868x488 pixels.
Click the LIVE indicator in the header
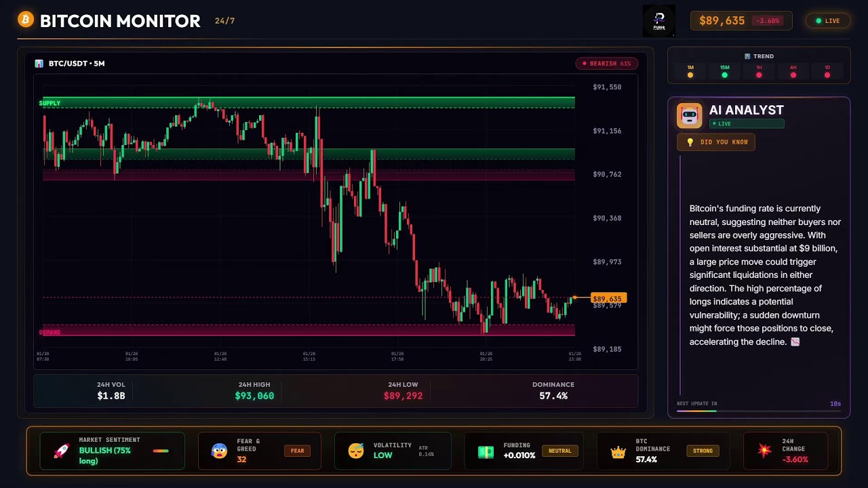coord(827,21)
